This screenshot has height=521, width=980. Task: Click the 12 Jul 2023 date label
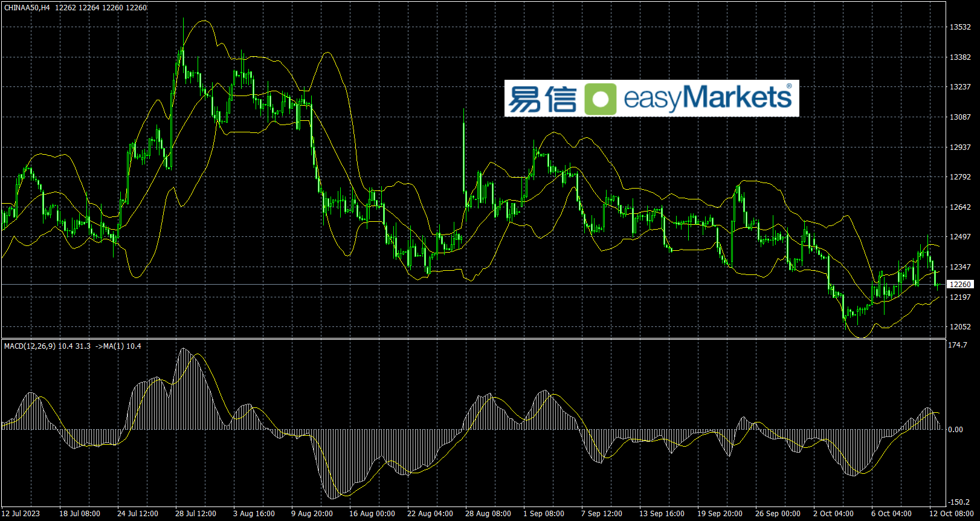(21, 514)
